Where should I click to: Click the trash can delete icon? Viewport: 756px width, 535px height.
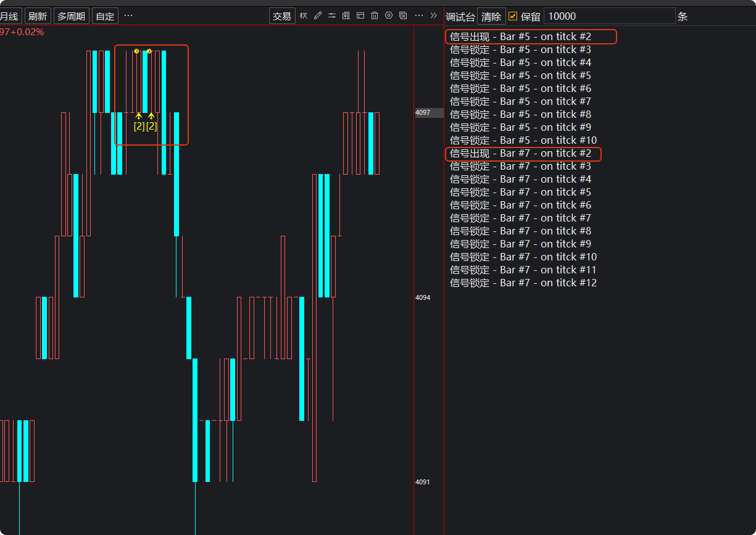pos(375,16)
